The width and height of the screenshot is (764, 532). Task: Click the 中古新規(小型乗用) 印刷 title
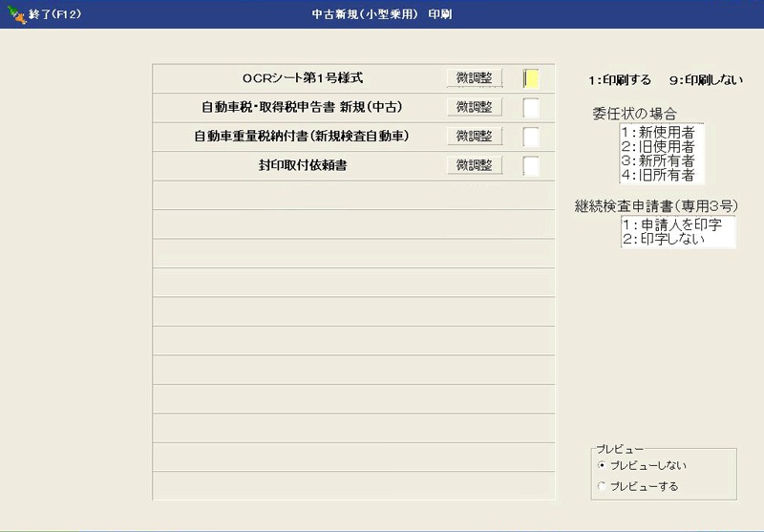pos(382,14)
